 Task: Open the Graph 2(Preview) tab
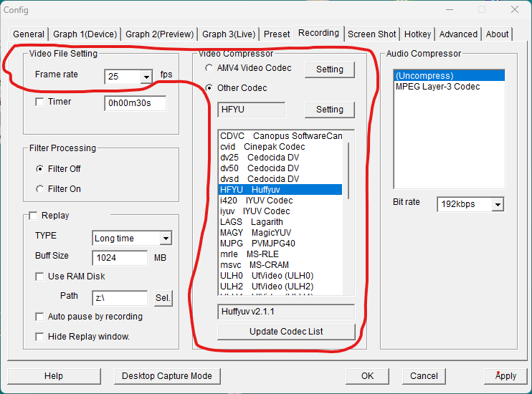159,34
